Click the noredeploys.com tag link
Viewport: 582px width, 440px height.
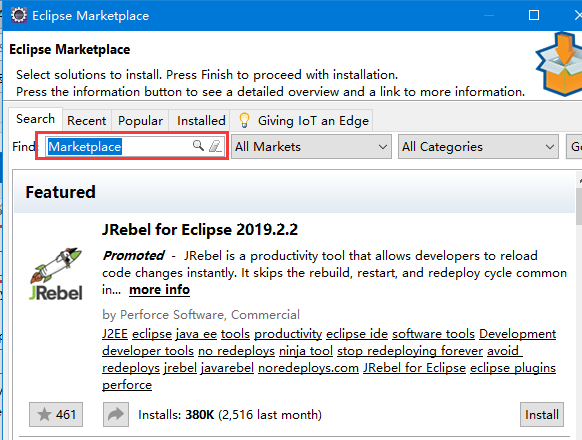pos(308,368)
